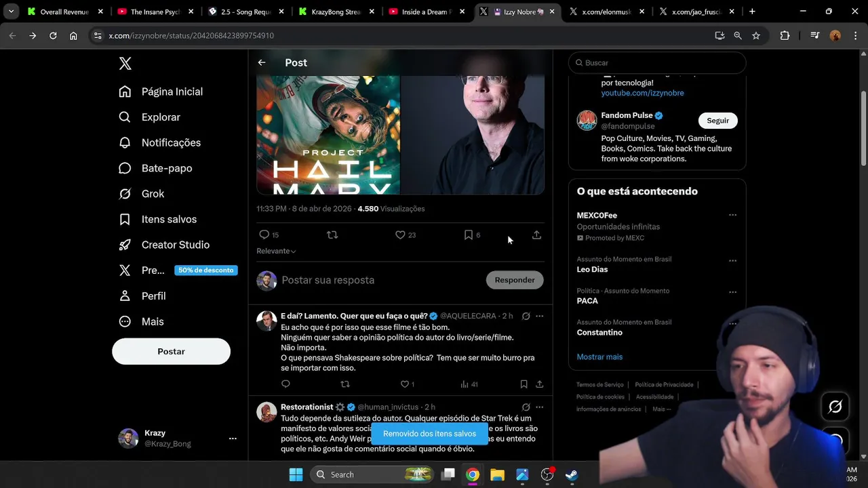Image resolution: width=868 pixels, height=488 pixels.
Task: Click the Responder button
Action: pos(515,280)
